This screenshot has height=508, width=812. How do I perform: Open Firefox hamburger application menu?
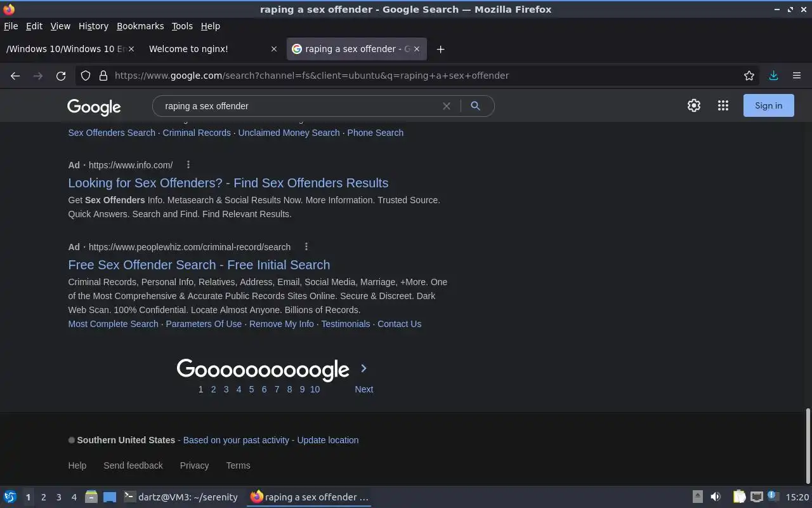[797, 76]
